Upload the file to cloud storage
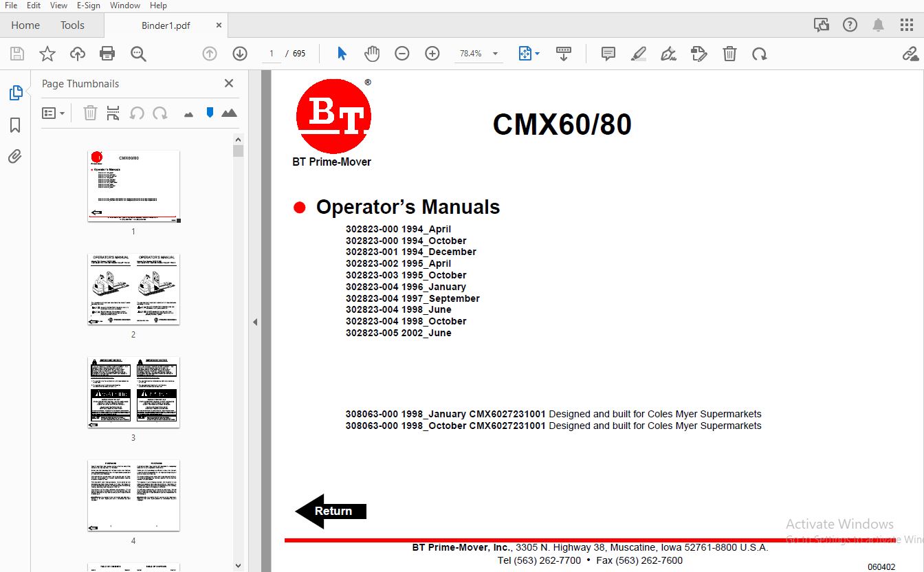 78,54
